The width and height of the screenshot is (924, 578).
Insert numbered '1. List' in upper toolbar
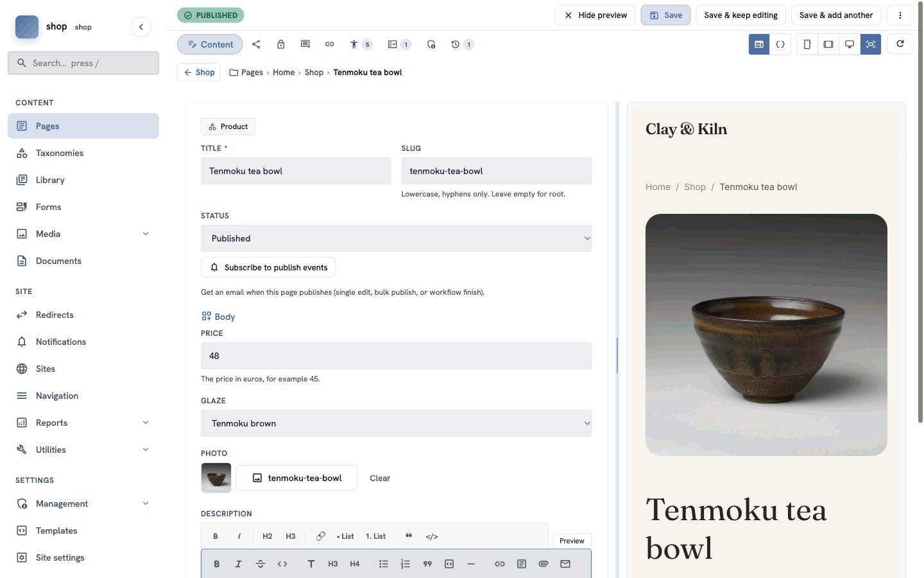(375, 536)
